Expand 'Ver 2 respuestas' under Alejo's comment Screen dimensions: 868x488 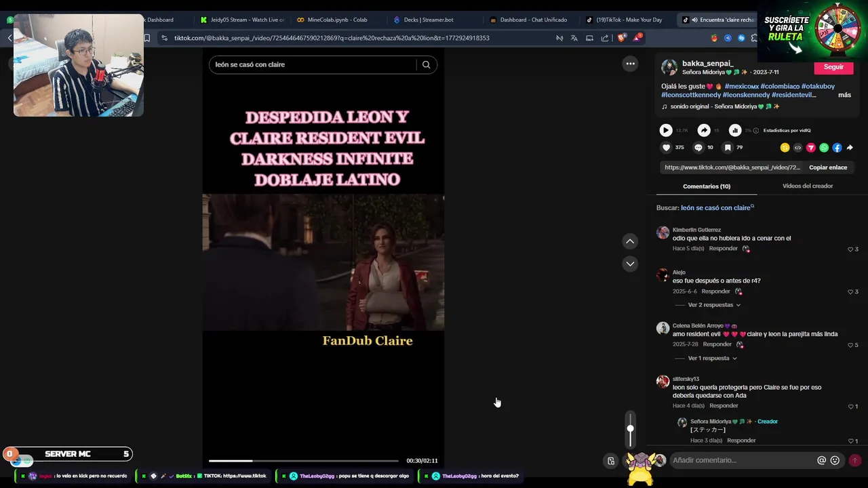[714, 305]
